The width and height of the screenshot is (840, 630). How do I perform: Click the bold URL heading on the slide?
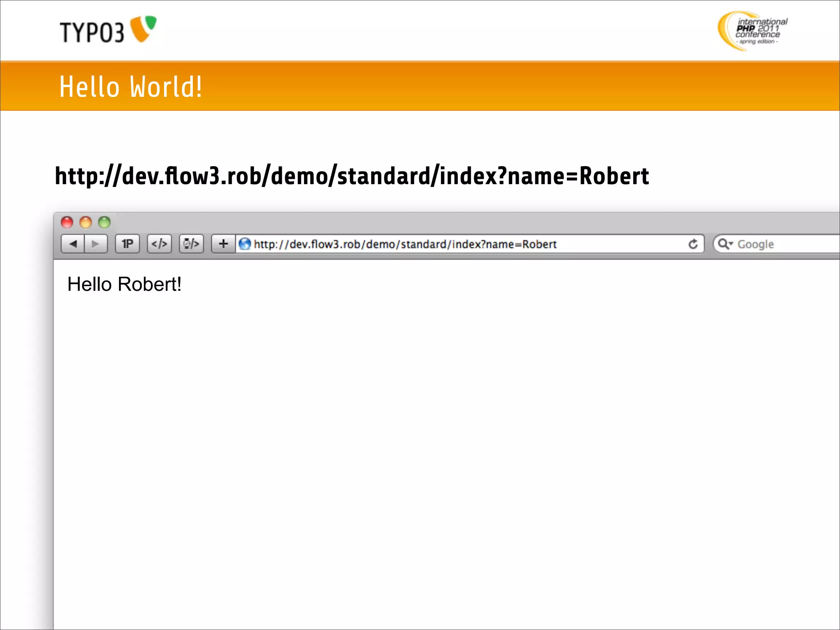tap(352, 176)
